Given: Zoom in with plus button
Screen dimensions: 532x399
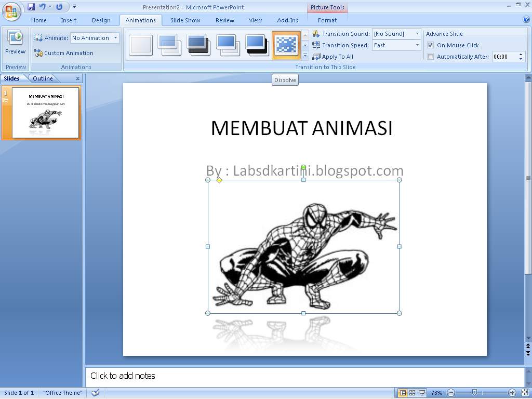Looking at the screenshot, I should [512, 393].
